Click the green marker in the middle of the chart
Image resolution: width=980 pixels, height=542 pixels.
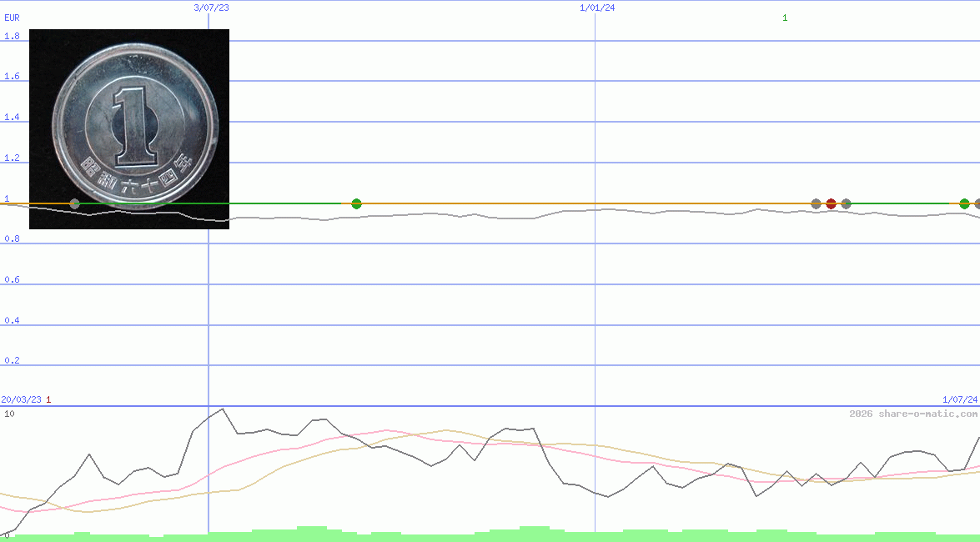click(356, 203)
